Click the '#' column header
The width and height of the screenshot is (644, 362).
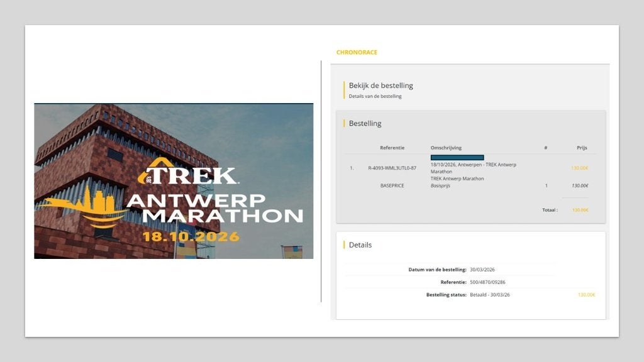click(545, 148)
